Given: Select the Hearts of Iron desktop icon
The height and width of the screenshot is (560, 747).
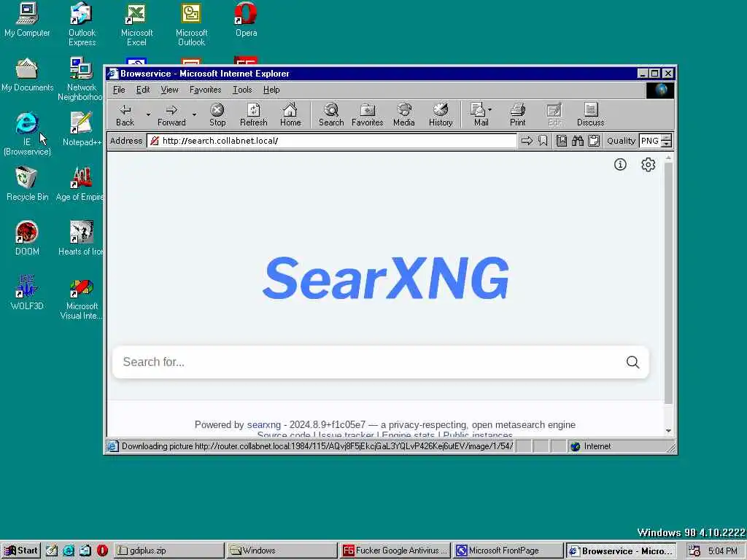Looking at the screenshot, I should [81, 238].
